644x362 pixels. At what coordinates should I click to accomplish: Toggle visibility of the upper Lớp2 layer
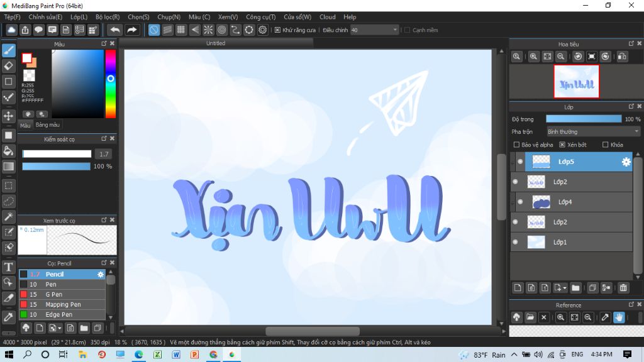(x=516, y=182)
